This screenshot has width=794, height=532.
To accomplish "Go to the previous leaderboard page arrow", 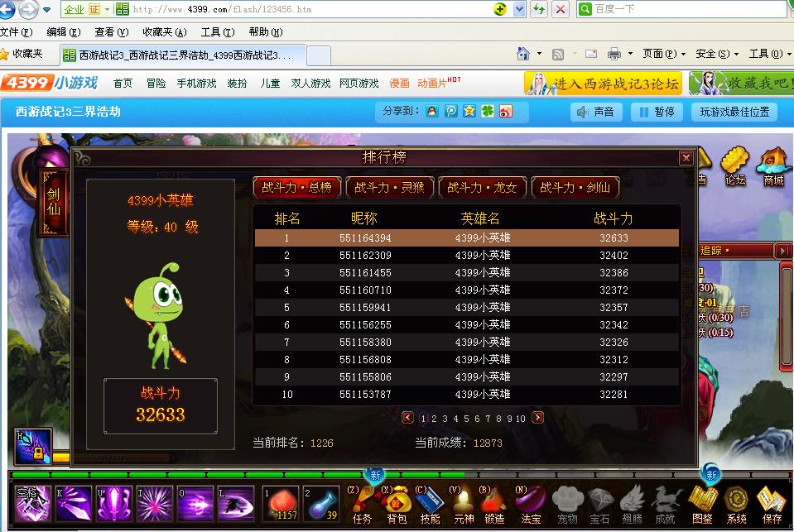I will pyautogui.click(x=407, y=418).
